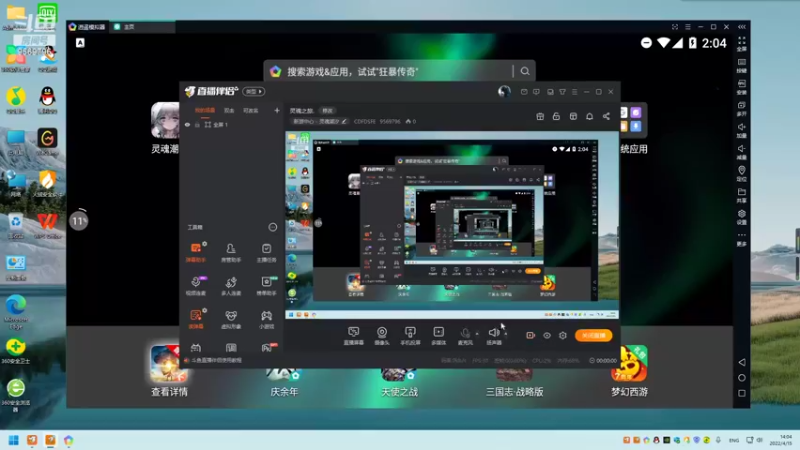Click the floating 11 circle on the emulator edge
Viewport: 800px width, 450px height.
[79, 221]
